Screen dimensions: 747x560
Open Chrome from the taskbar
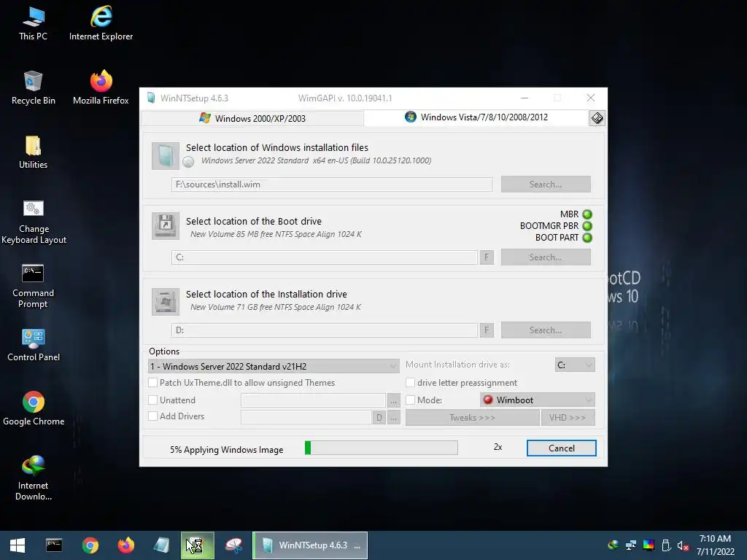coord(90,545)
